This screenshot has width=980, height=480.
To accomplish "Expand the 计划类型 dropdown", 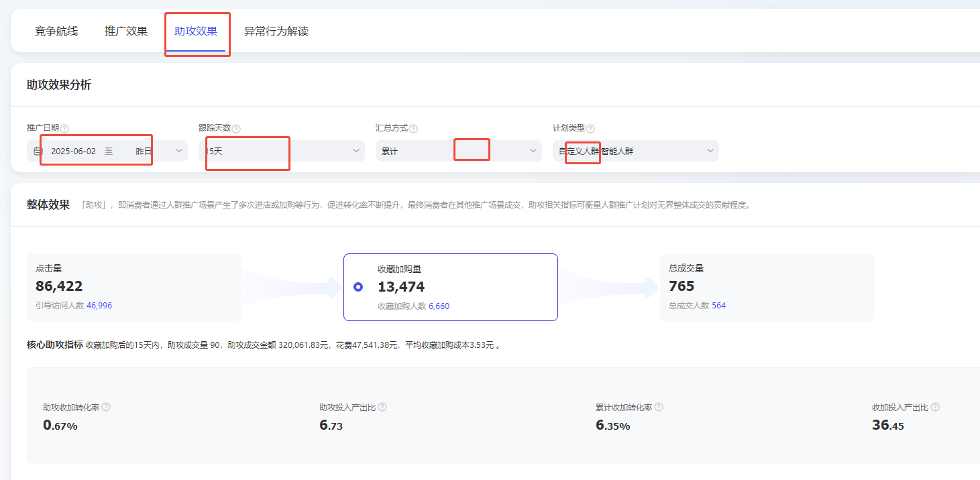I will click(x=710, y=151).
